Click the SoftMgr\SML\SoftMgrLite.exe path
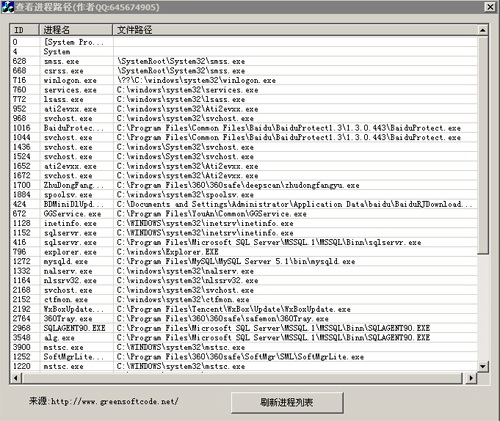 (240, 357)
